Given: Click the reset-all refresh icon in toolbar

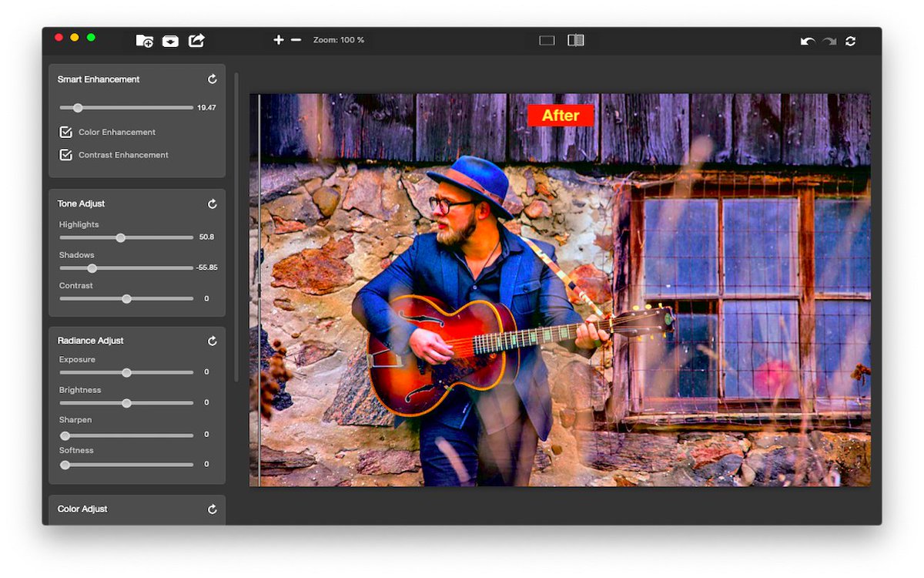Looking at the screenshot, I should 850,41.
